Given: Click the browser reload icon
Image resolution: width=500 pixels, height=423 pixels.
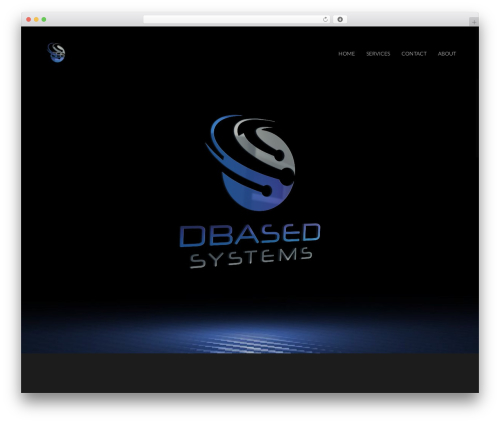Looking at the screenshot, I should pyautogui.click(x=325, y=20).
